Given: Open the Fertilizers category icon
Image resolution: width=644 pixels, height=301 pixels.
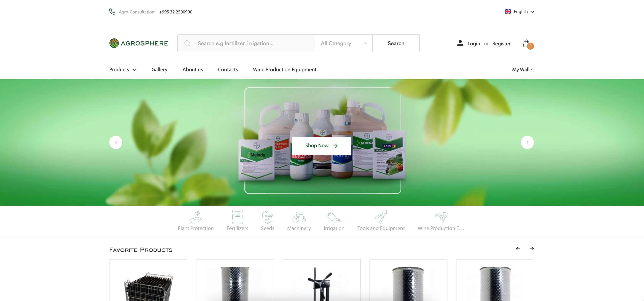Looking at the screenshot, I should click(x=237, y=217).
